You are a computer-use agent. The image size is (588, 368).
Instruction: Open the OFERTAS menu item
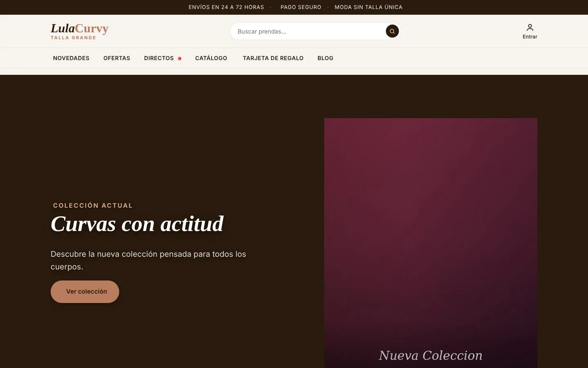pos(117,58)
